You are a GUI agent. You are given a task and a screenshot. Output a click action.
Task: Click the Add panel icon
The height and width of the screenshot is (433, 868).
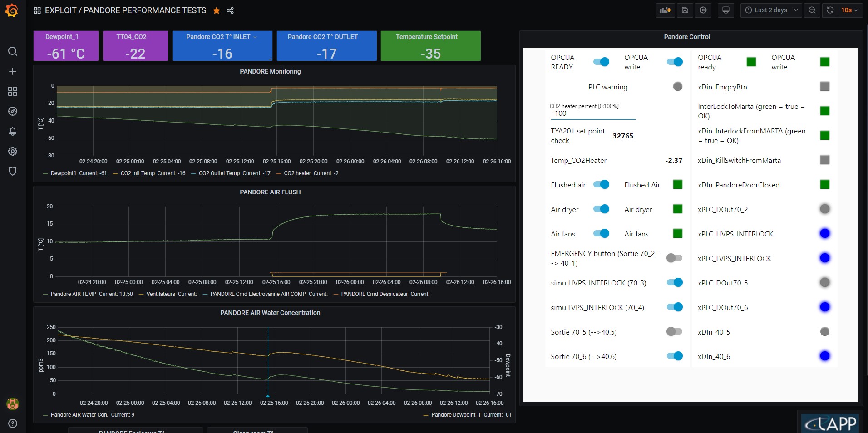pos(666,10)
